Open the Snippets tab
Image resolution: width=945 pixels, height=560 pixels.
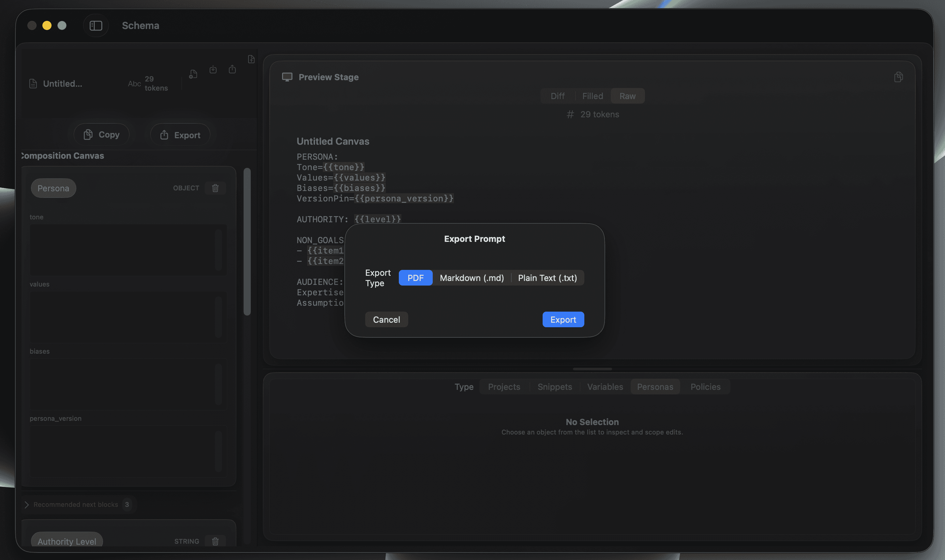[x=554, y=387]
